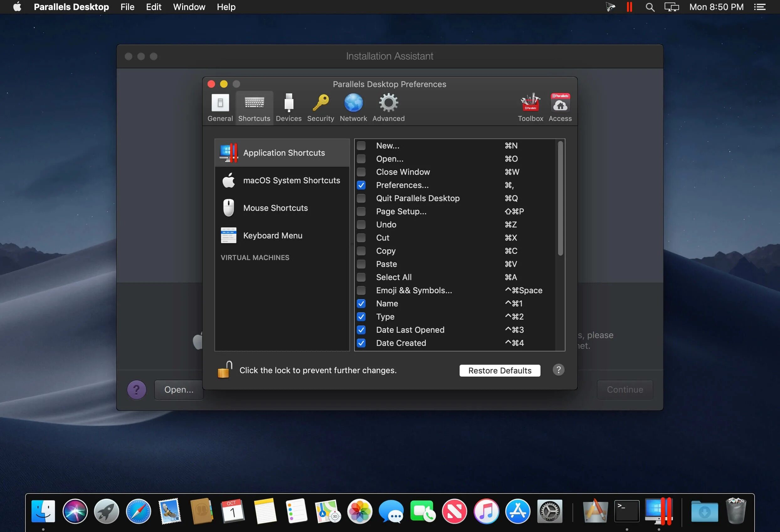Open the Parallels pause icon in menu bar

(629, 7)
